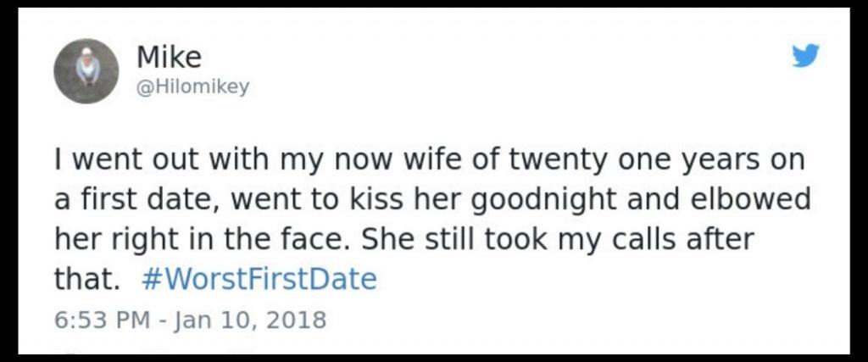This screenshot has width=868, height=362.
Task: Open the @Hilomikey handle link
Action: [192, 87]
